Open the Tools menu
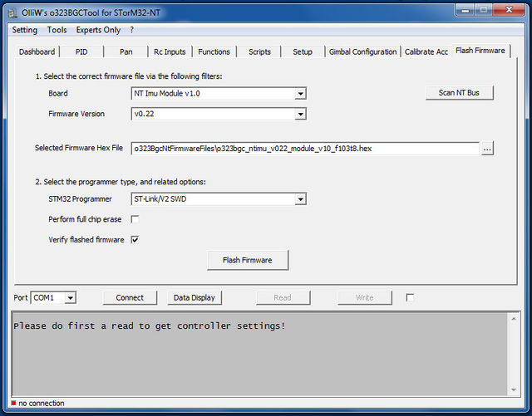Screen dimensions: 532x416 coord(57,30)
